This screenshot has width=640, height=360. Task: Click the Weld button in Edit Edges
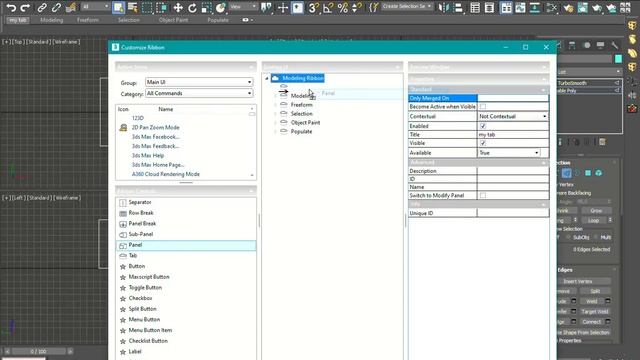[591, 301]
